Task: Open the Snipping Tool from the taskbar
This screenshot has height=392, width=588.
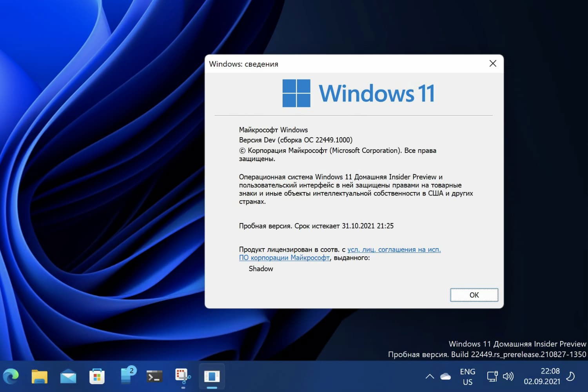Action: coord(182,376)
